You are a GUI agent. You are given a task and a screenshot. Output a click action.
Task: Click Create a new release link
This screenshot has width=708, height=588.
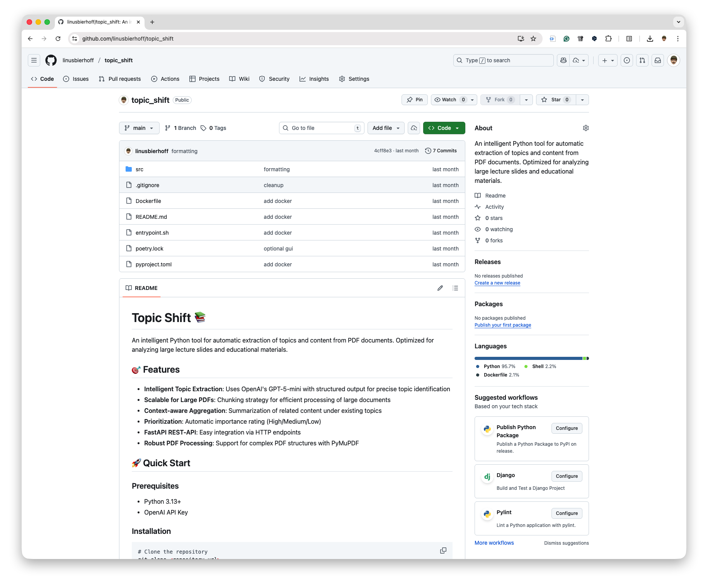click(497, 283)
